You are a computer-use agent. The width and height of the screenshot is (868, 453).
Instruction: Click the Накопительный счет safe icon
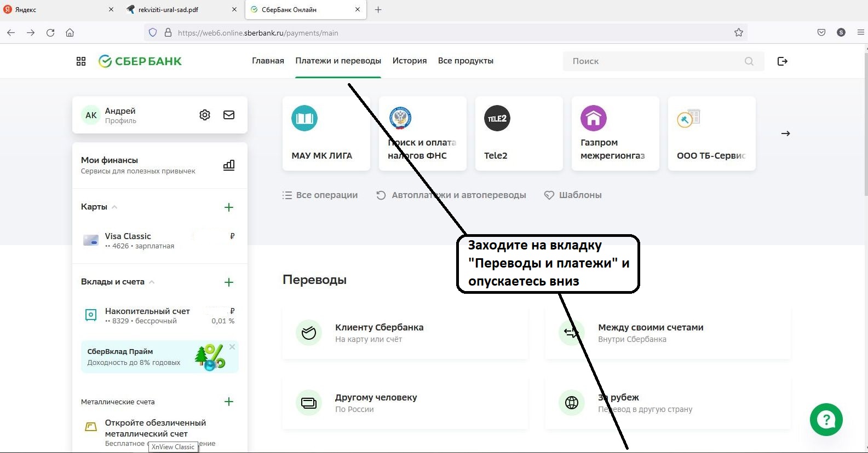point(91,315)
